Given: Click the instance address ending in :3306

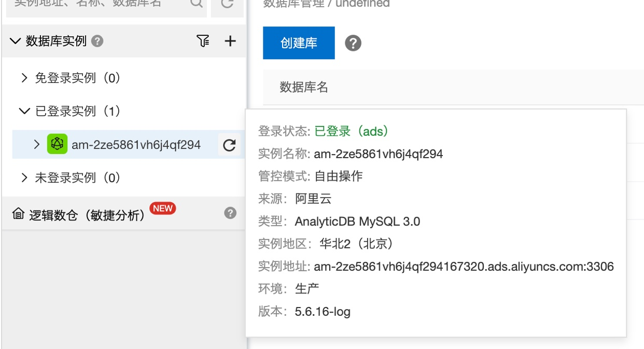Looking at the screenshot, I should 464,267.
